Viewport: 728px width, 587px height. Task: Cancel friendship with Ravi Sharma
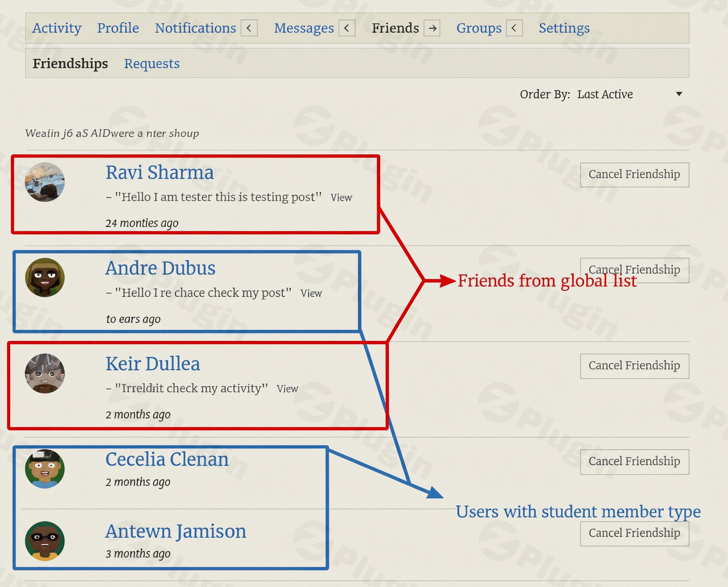(635, 175)
